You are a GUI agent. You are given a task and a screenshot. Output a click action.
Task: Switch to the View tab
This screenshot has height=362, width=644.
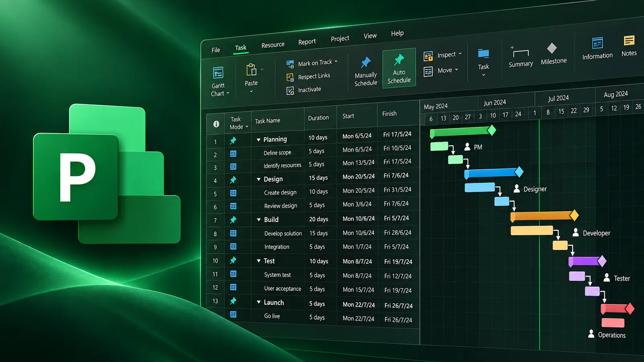click(370, 36)
